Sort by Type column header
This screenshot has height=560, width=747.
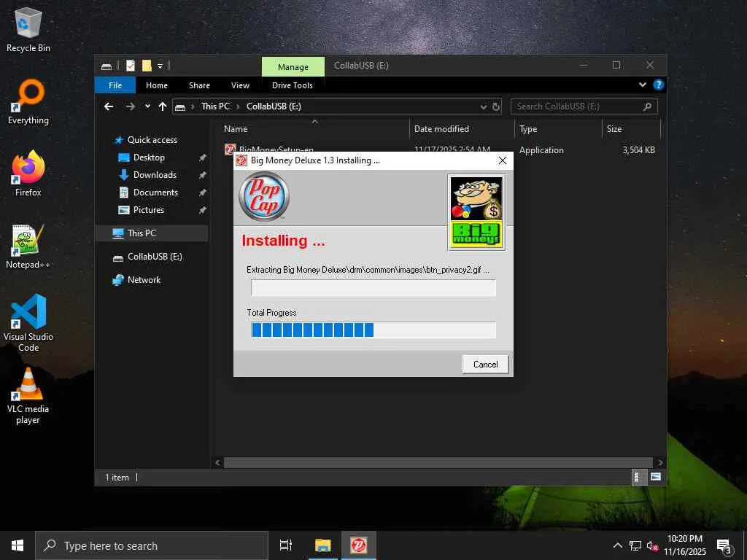pyautogui.click(x=558, y=129)
